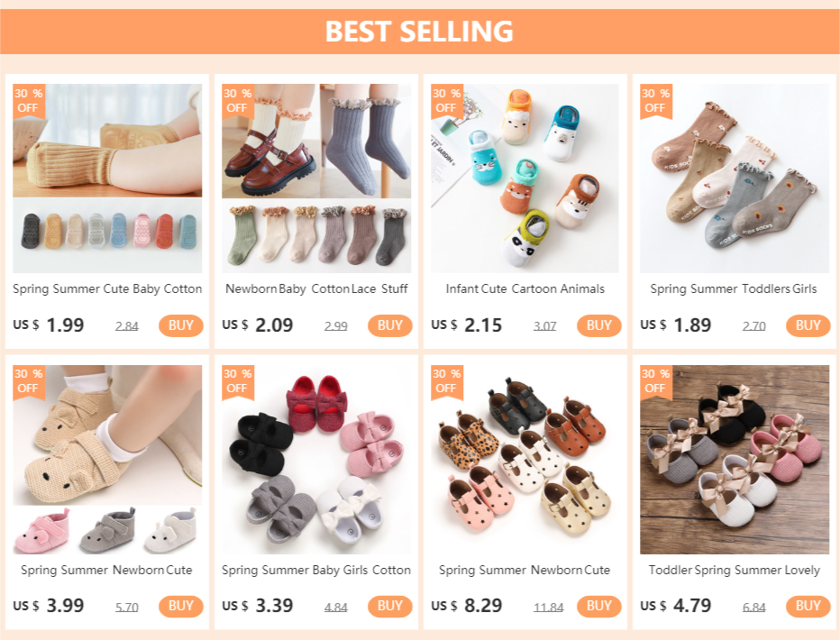
Task: Click BUY for the $3.99 newborn bear shoes
Action: click(x=180, y=606)
